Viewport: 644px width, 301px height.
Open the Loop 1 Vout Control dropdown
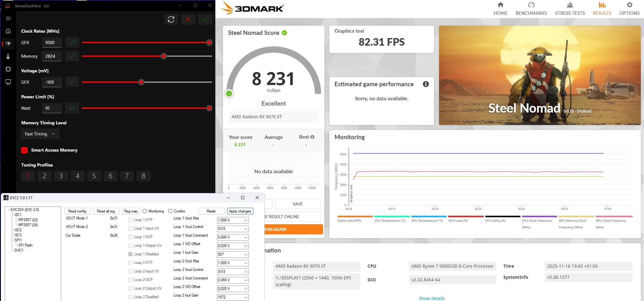(233, 229)
